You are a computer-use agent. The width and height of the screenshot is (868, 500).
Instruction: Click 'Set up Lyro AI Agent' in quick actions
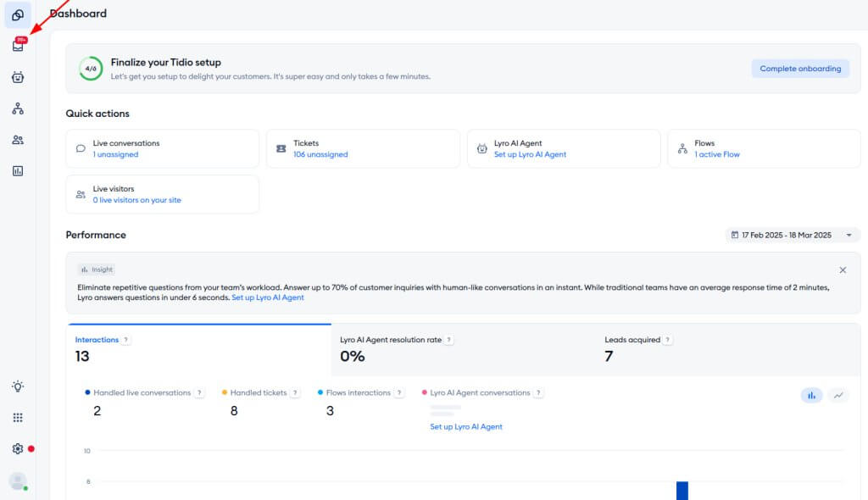(x=531, y=154)
